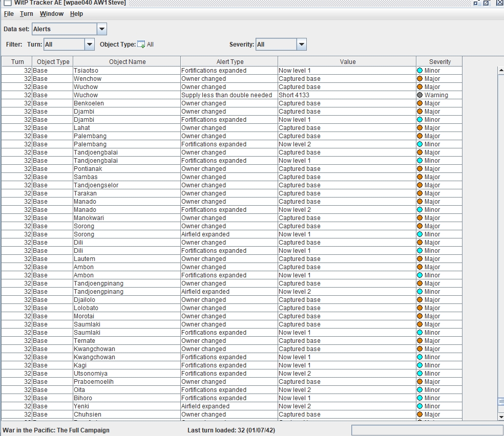Select the Tarakan object name cell
The width and height of the screenshot is (504, 436).
click(x=127, y=193)
